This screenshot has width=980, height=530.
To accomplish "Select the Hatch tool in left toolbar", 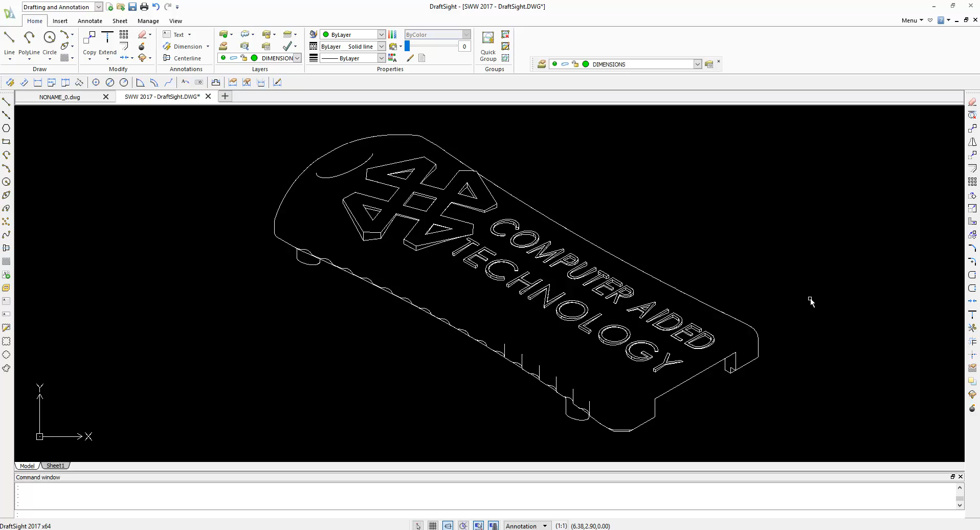I will coord(6,261).
